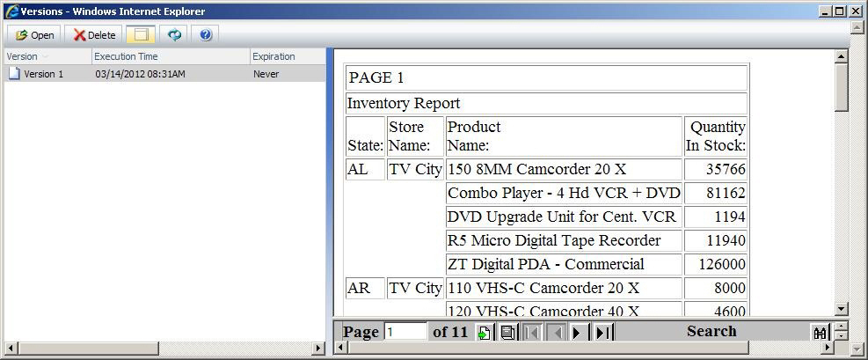868x360 pixels.
Task: Click the 'State:' column heading
Action: [365, 145]
